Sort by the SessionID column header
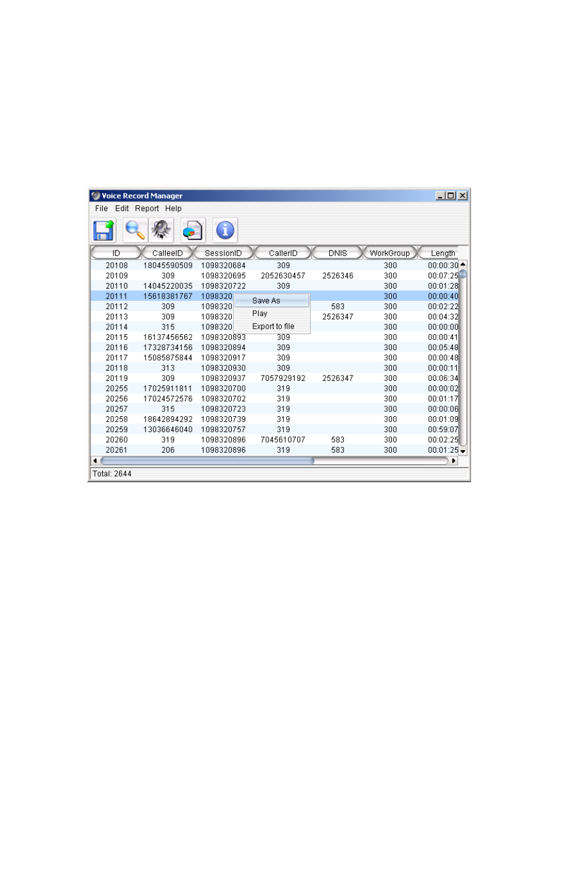588x870 pixels. pyautogui.click(x=223, y=253)
